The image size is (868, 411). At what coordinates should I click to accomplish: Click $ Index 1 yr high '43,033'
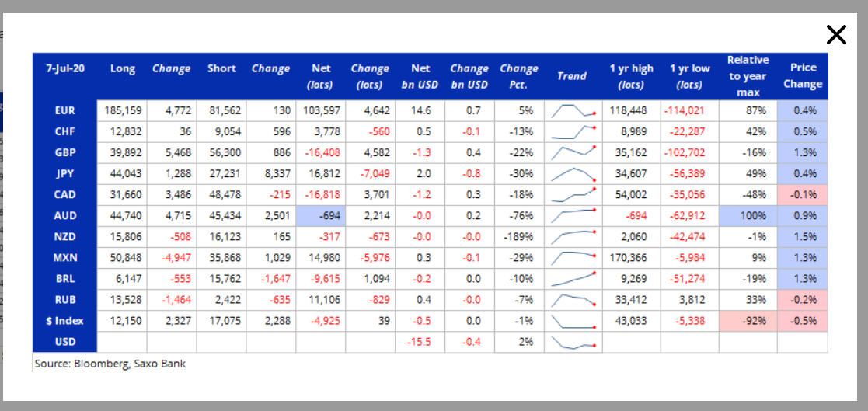tap(631, 321)
